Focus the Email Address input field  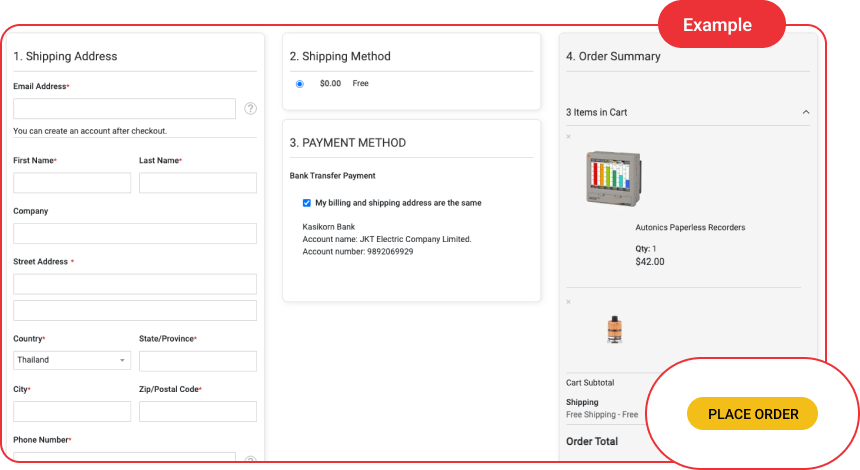[x=124, y=108]
